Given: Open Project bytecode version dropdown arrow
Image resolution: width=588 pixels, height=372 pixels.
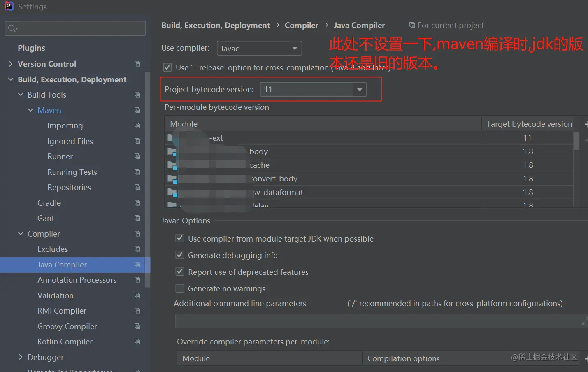Looking at the screenshot, I should [x=360, y=89].
